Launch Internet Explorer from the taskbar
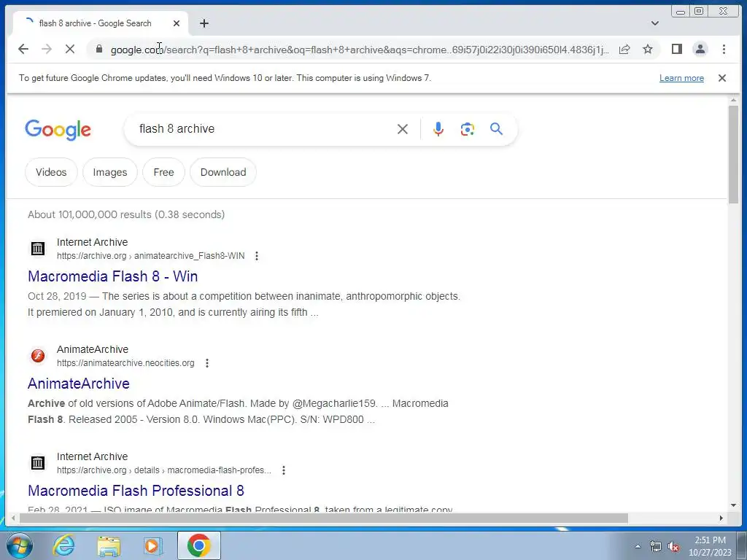 pyautogui.click(x=63, y=545)
